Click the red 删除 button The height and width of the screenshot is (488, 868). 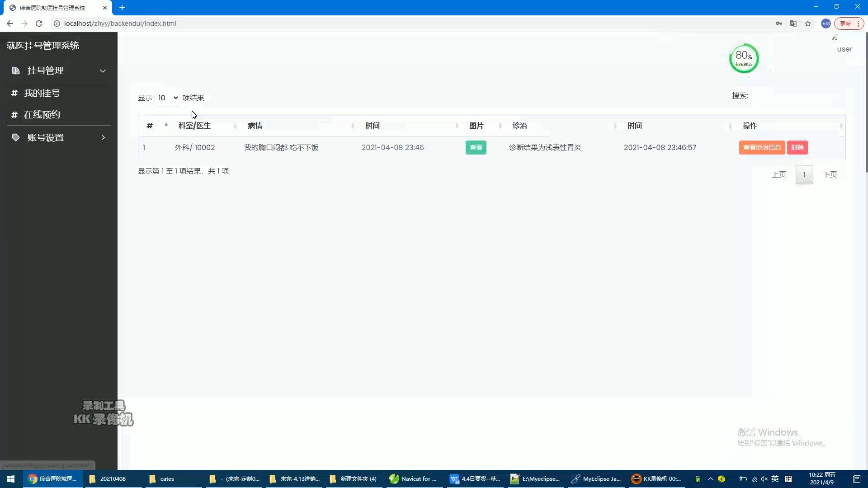coord(797,147)
